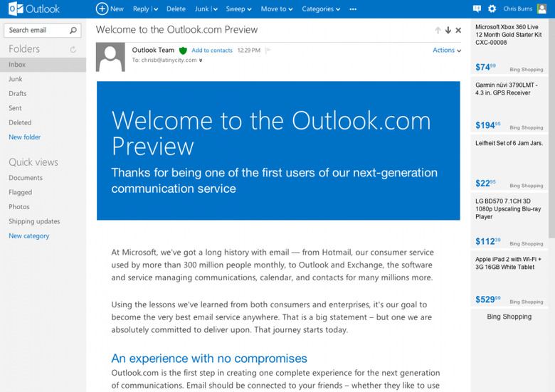Click the Delete button in the toolbar

click(176, 9)
